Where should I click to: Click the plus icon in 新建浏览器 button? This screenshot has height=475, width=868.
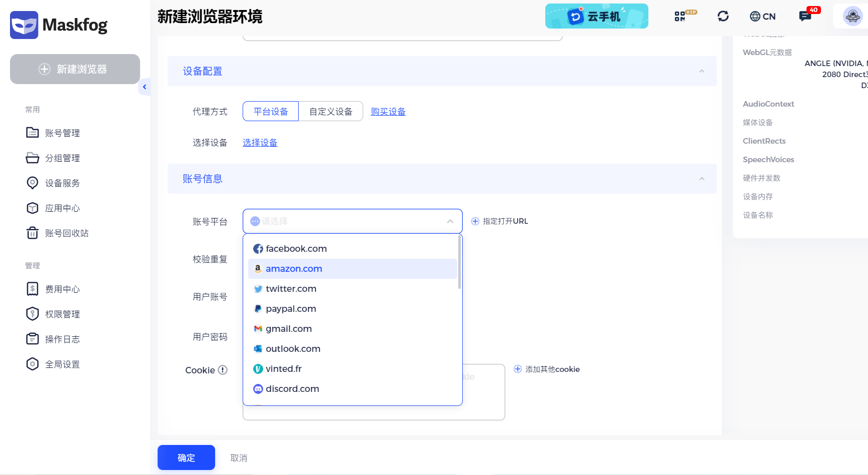45,69
